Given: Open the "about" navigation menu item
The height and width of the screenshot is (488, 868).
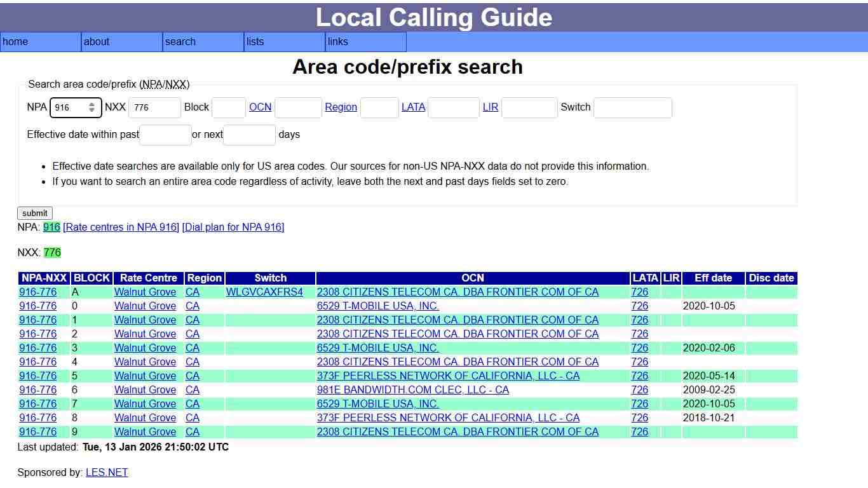Looking at the screenshot, I should [x=97, y=42].
